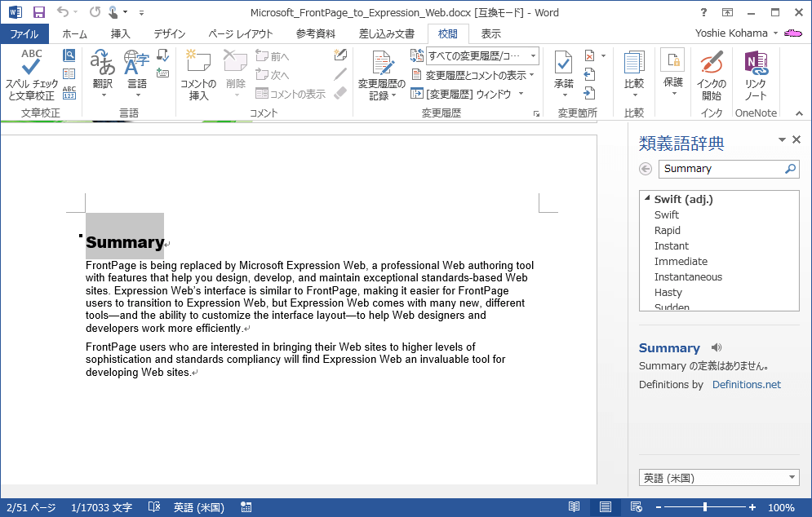Image resolution: width=812 pixels, height=517 pixels.
Task: Move the zoom slider handle in status bar
Action: point(705,507)
